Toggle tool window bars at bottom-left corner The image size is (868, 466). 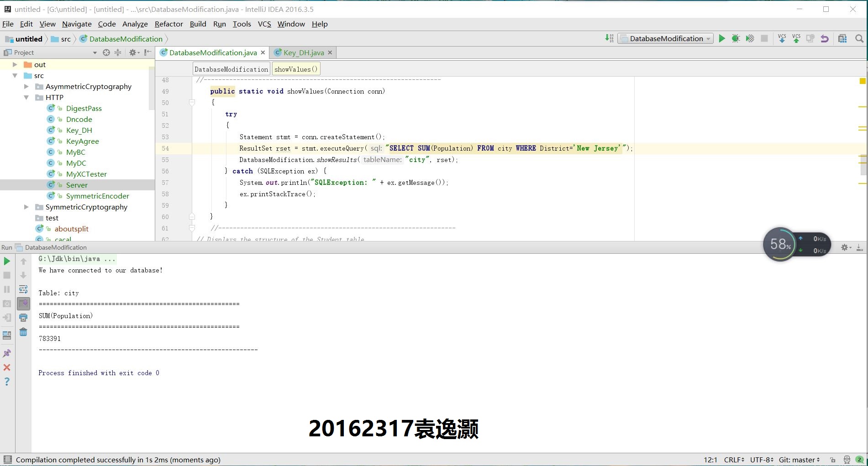coord(7,460)
